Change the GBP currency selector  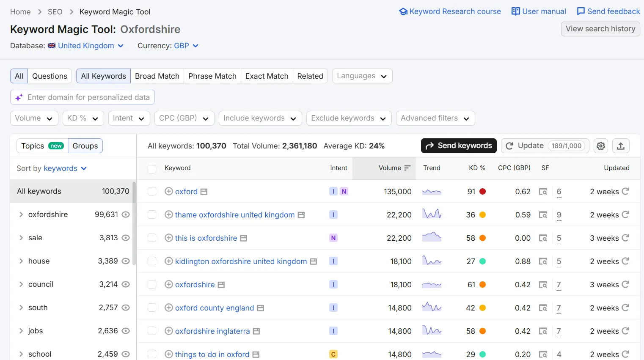coord(186,46)
